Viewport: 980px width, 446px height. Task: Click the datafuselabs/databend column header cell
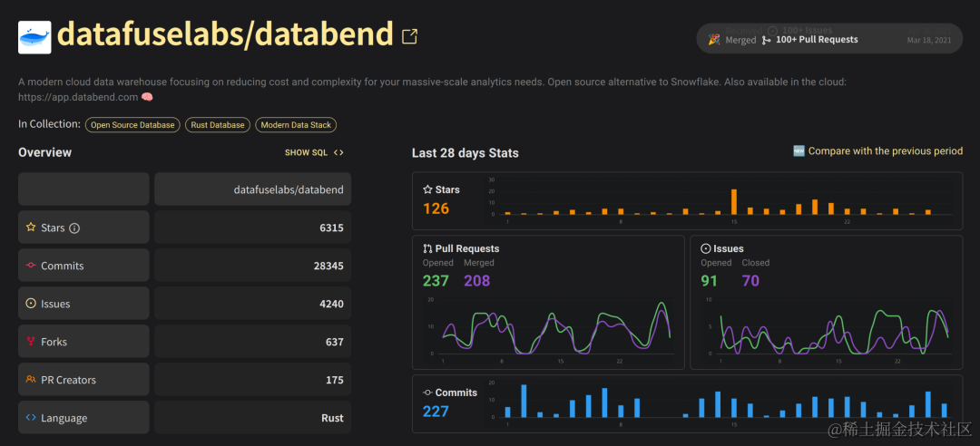point(252,189)
